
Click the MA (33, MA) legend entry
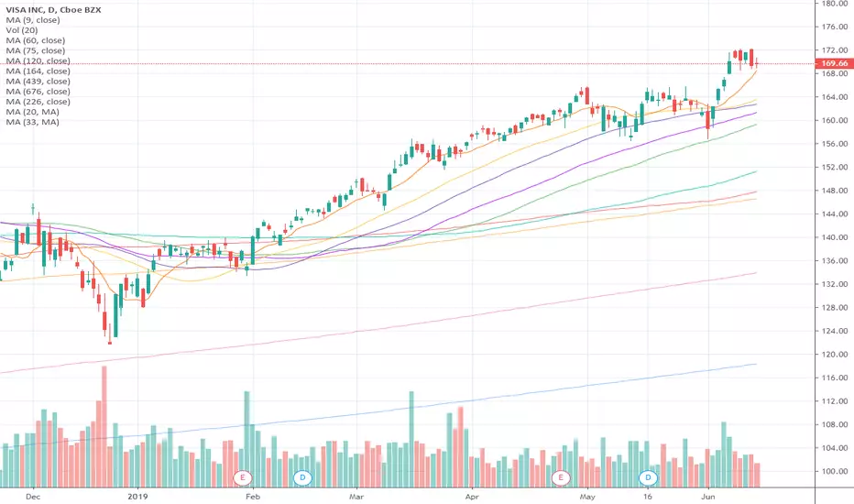32,122
